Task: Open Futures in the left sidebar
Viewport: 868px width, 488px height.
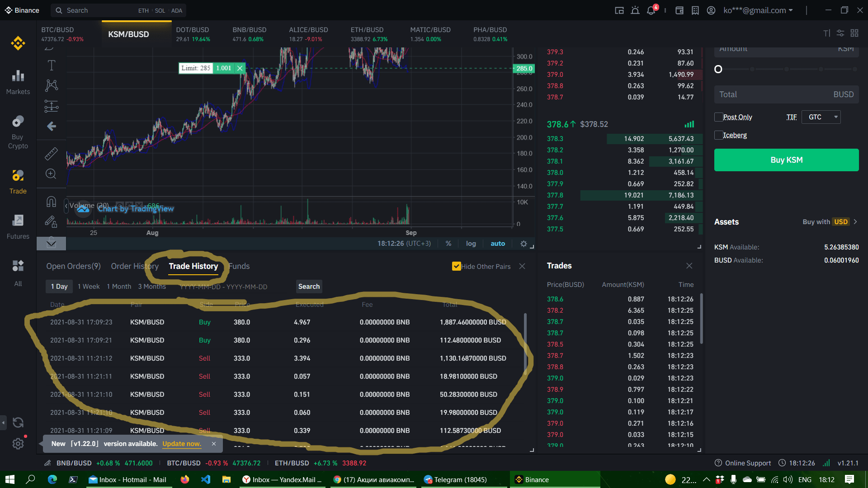Action: click(x=18, y=226)
